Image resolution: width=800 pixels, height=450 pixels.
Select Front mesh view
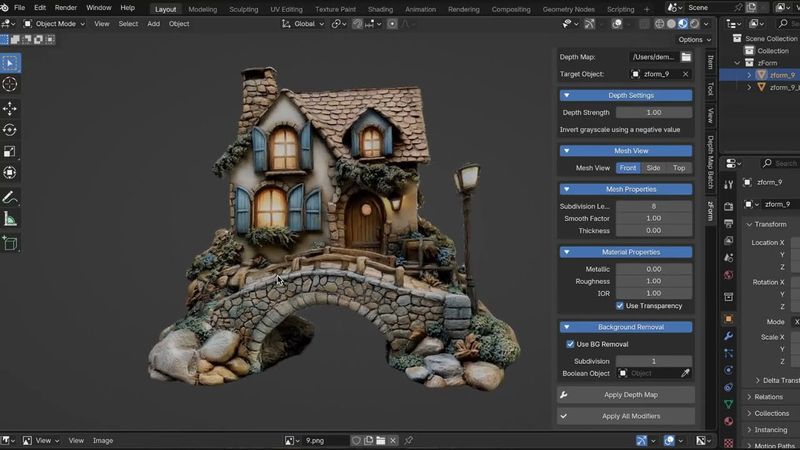(628, 168)
